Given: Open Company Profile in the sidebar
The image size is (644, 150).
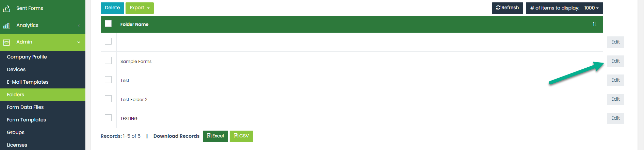Looking at the screenshot, I should click(27, 57).
